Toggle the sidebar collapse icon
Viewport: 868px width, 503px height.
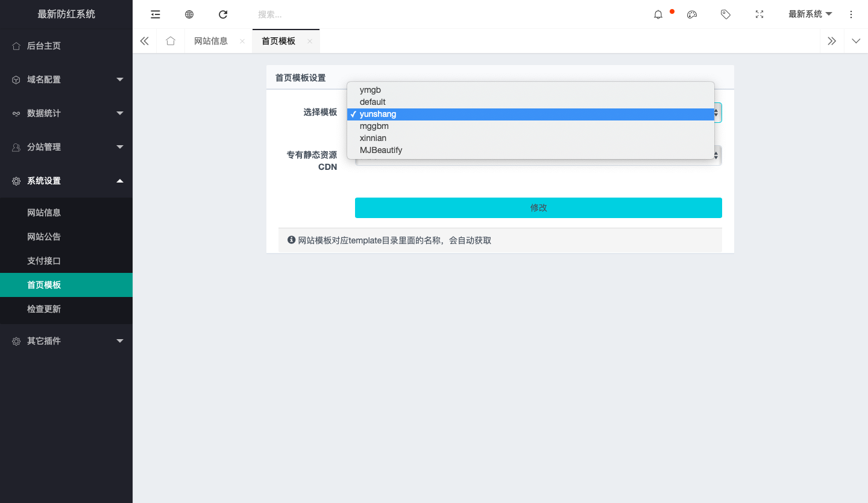tap(156, 14)
